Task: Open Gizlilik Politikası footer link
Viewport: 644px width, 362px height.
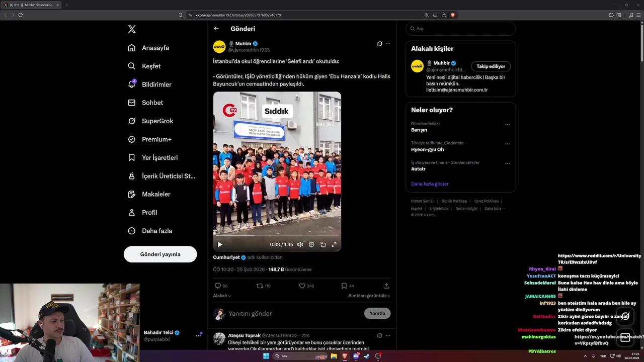Action: point(454,201)
